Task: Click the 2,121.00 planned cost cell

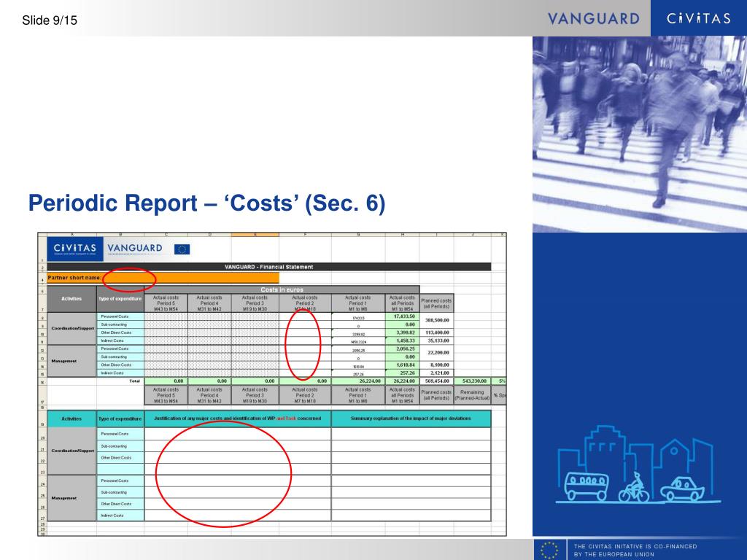Action: coord(436,373)
